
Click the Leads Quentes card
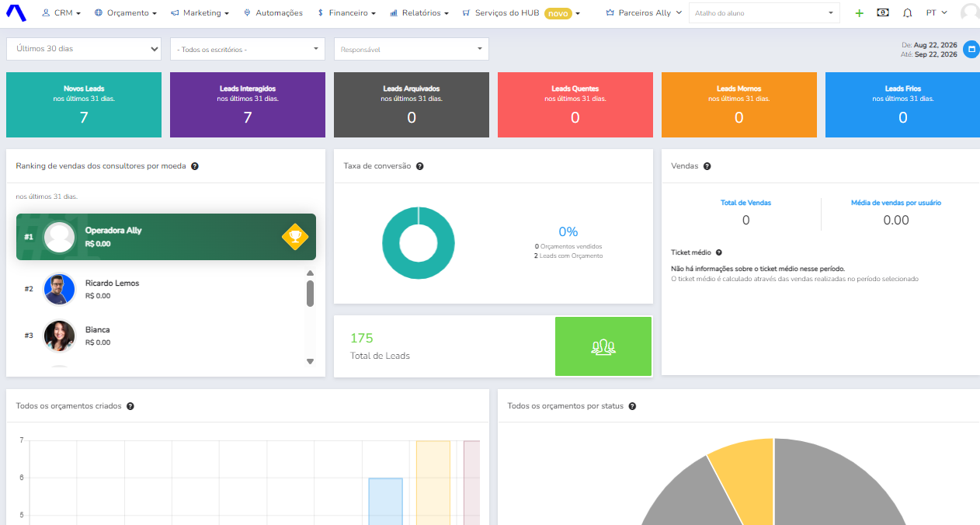[575, 105]
